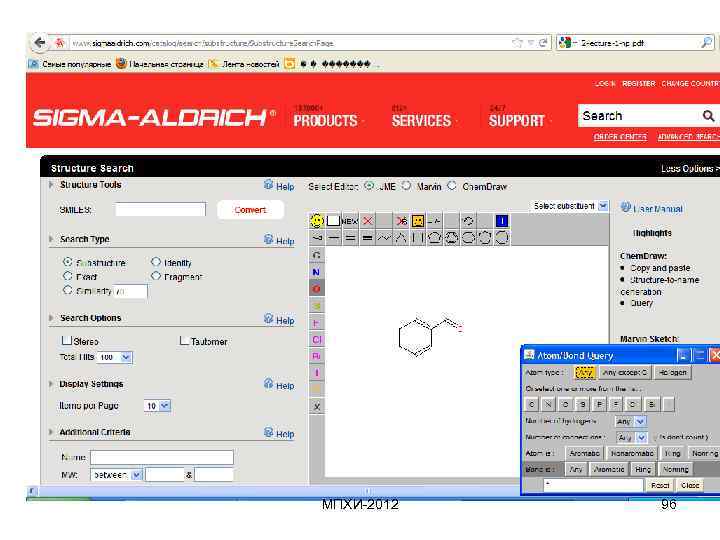Select the Identity search type

[x=156, y=262]
